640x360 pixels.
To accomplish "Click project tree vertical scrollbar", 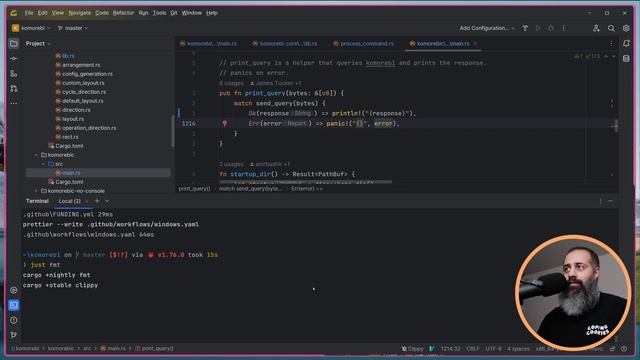I will [x=173, y=131].
